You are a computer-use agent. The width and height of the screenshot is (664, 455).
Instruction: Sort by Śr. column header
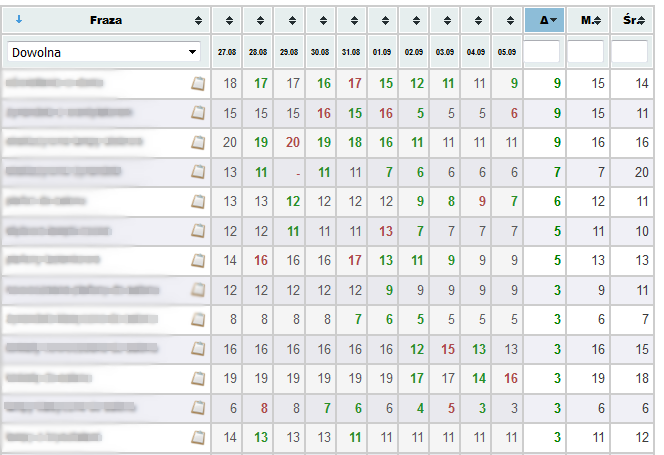[632, 20]
